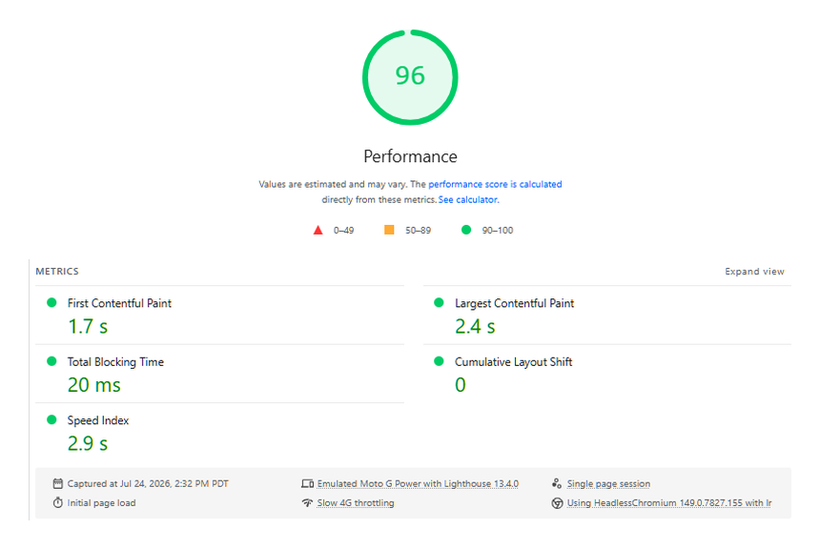Viewport: 820px width, 550px height.
Task: Click the session icon beside Single page session
Action: [x=557, y=484]
